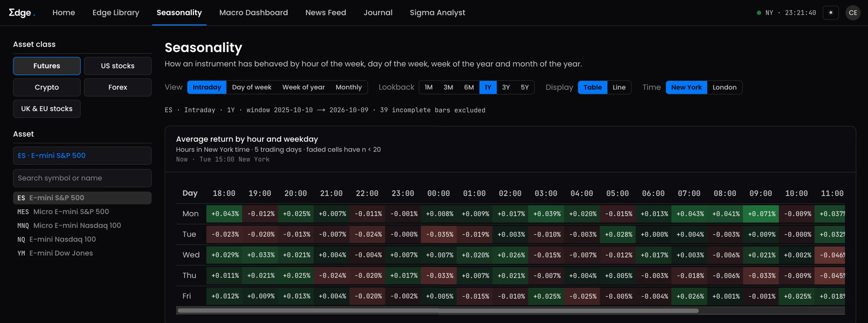868x323 pixels.
Task: Set lookback to 6M
Action: click(469, 87)
